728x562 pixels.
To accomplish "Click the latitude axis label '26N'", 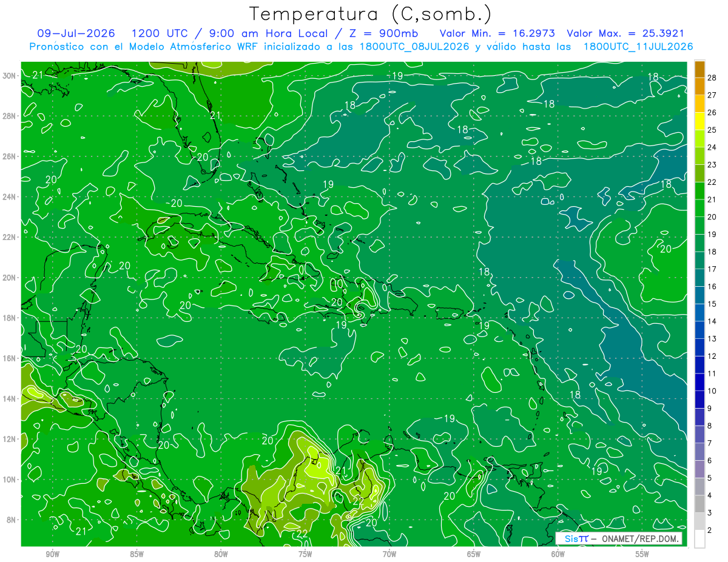I will point(9,156).
